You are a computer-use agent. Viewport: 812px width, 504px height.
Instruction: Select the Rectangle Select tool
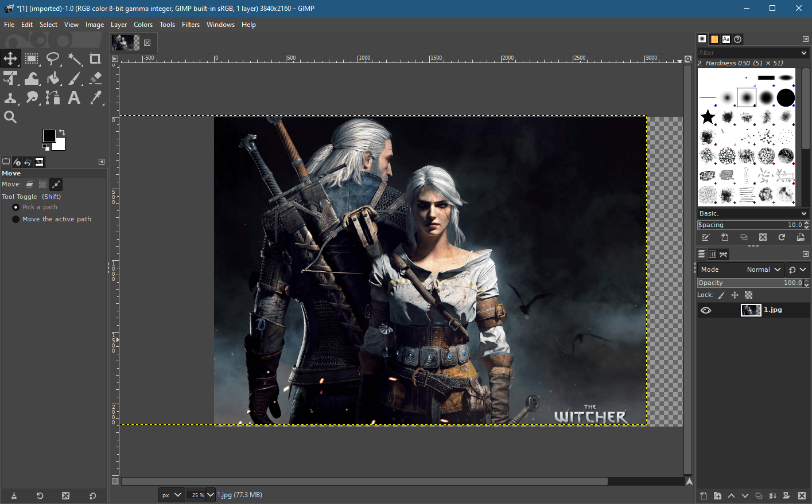pyautogui.click(x=32, y=58)
